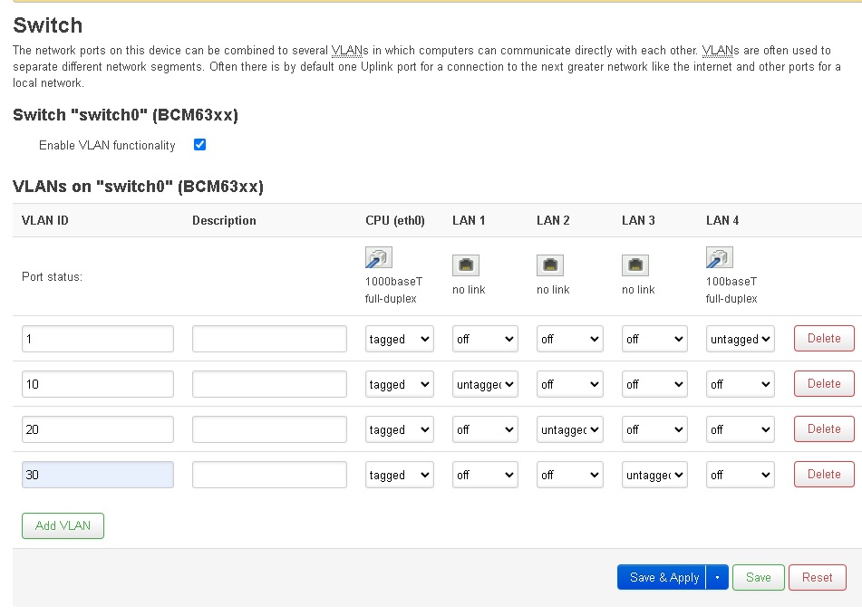Click the Save button
The image size is (862, 616).
758,577
